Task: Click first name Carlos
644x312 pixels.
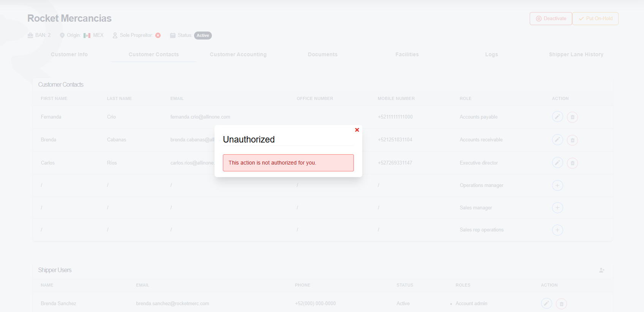Action: click(48, 163)
